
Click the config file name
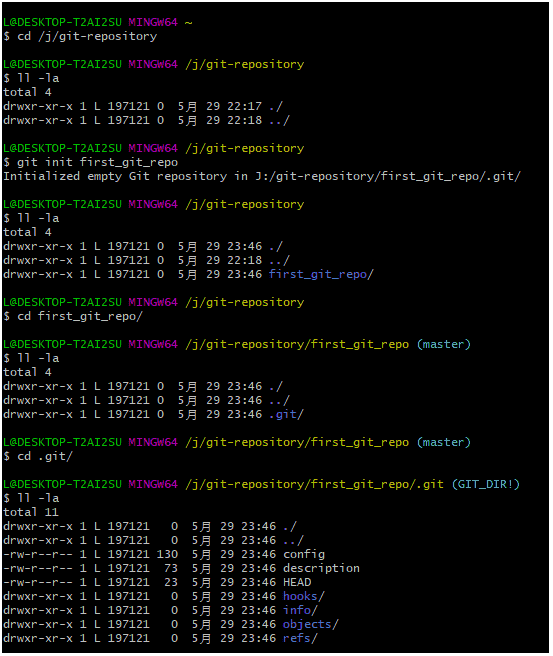point(304,554)
